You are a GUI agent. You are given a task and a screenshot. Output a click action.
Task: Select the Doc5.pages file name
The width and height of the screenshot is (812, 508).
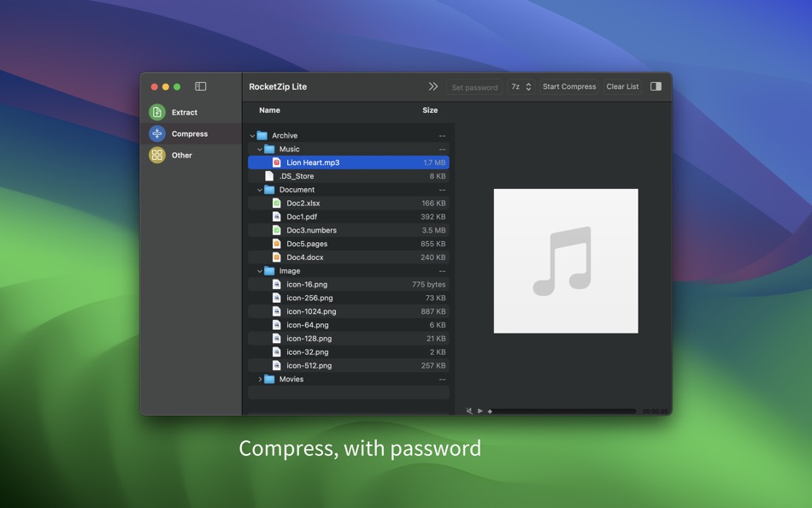307,244
